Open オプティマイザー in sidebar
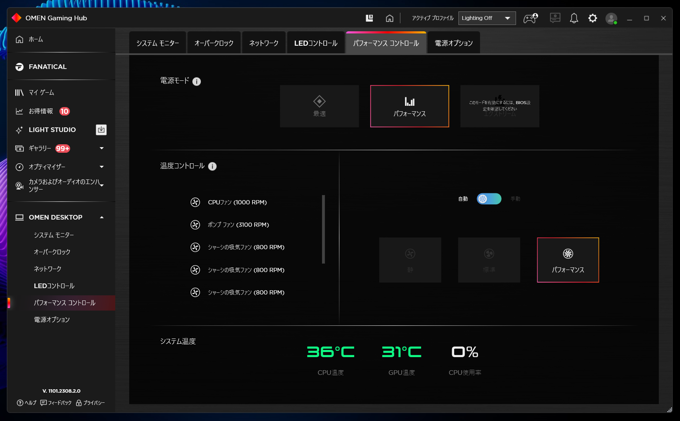This screenshot has width=680, height=421. [x=40, y=167]
